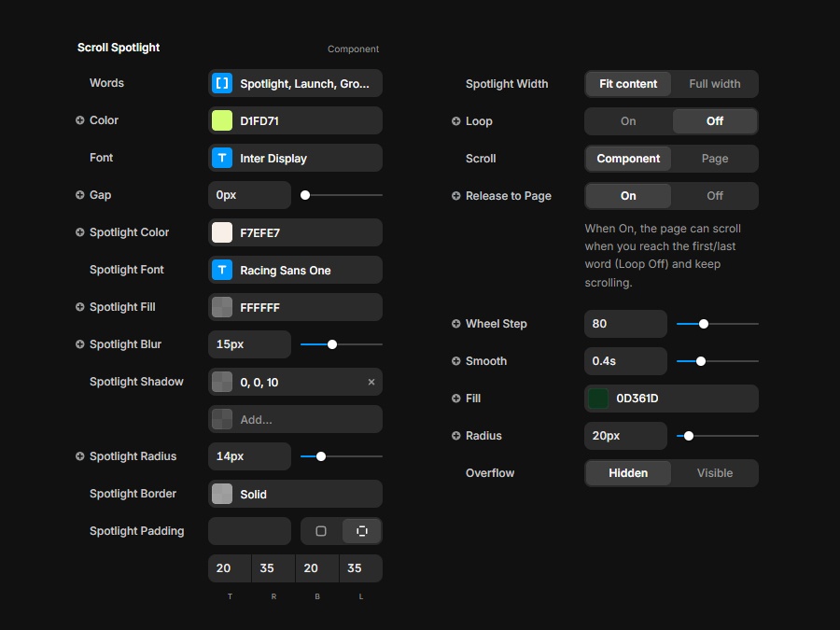
Task: Switch Scroll mode to Page
Action: (715, 159)
